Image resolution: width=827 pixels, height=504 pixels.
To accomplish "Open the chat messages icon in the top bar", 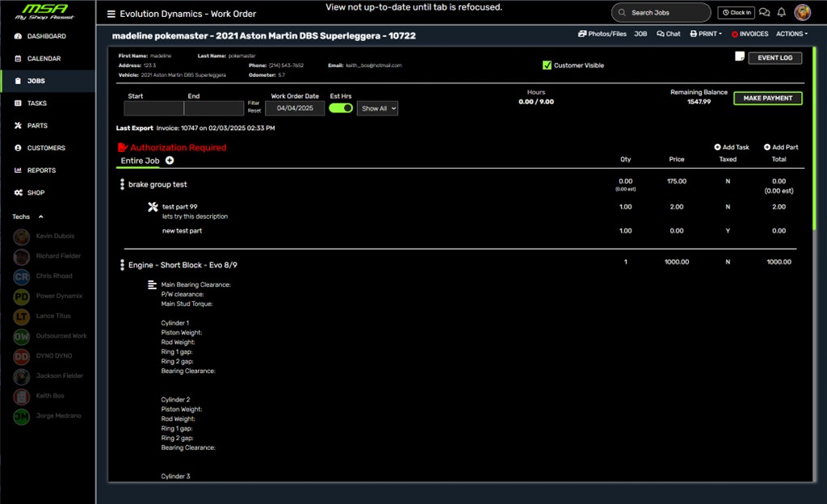I will point(764,13).
